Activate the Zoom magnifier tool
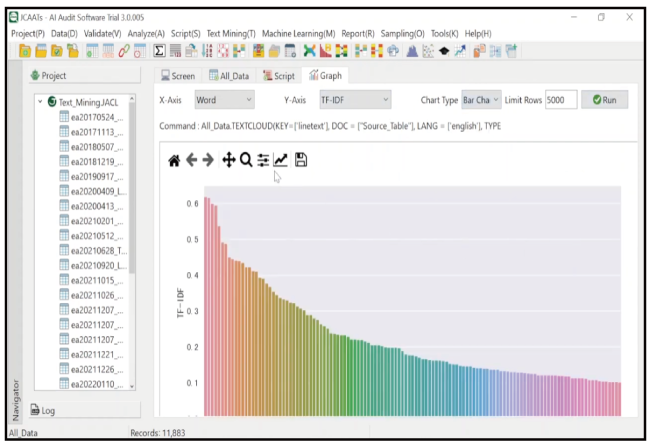 [x=246, y=160]
